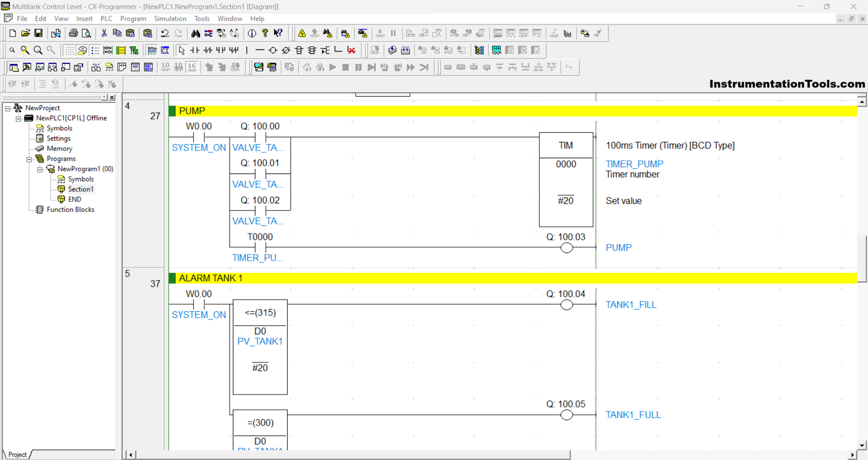Image resolution: width=868 pixels, height=460 pixels.
Task: Toggle the Grid display button
Action: click(69, 50)
